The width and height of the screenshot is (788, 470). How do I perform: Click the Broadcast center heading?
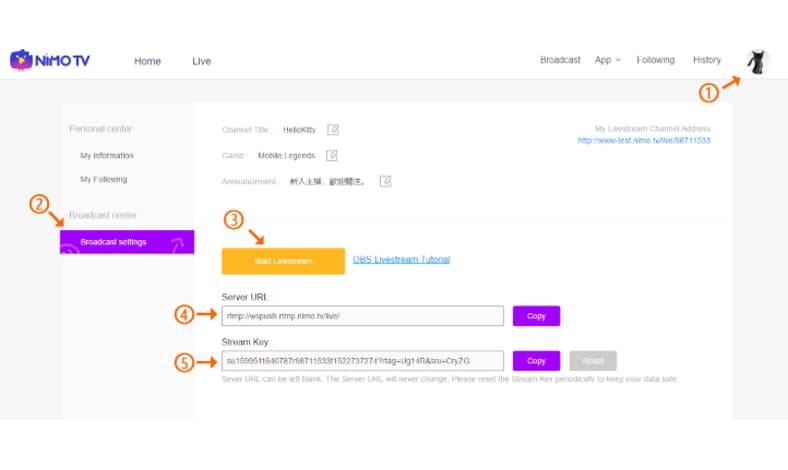point(103,215)
